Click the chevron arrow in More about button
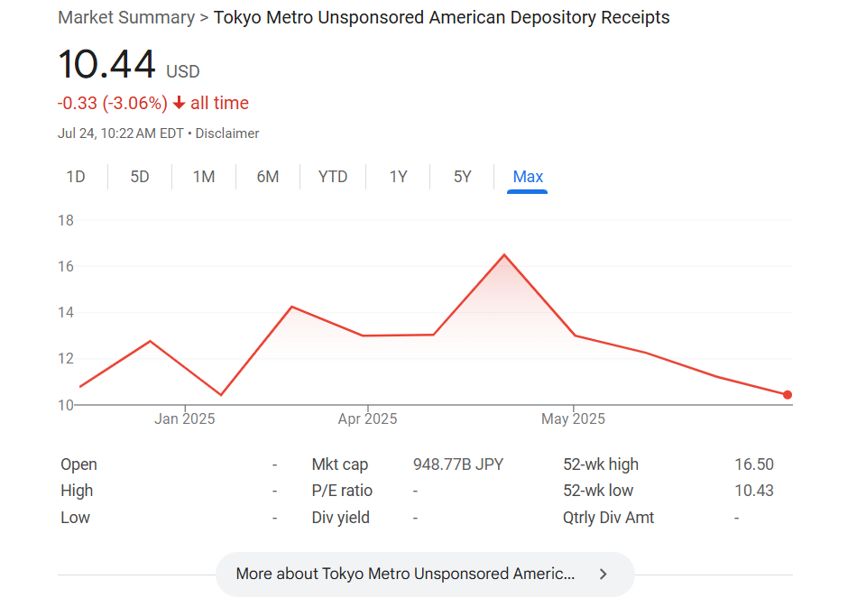 point(603,575)
